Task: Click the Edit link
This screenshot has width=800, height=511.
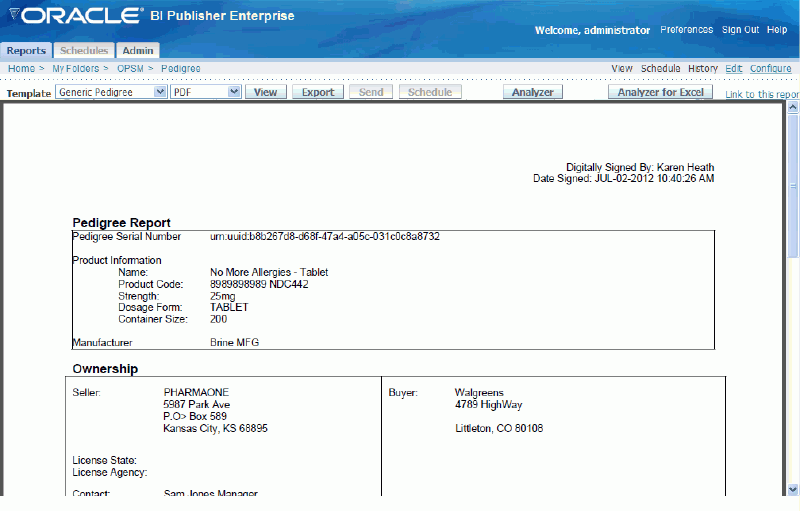Action: point(734,68)
